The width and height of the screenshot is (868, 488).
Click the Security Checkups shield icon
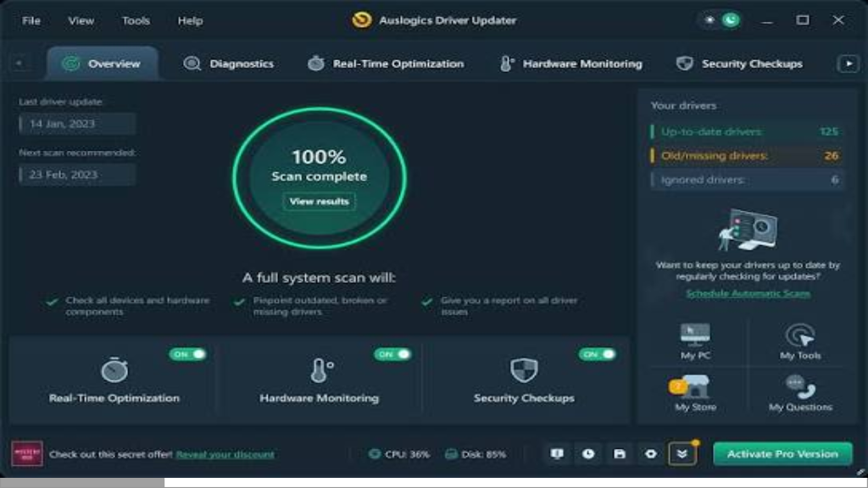pyautogui.click(x=524, y=369)
